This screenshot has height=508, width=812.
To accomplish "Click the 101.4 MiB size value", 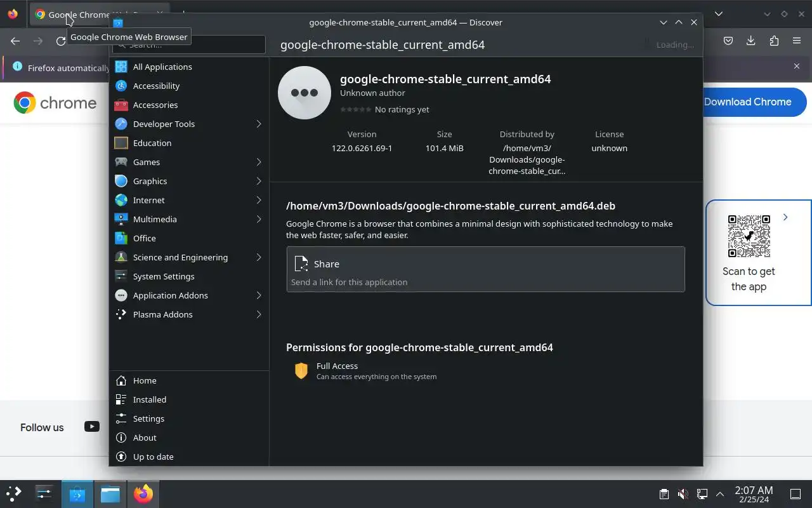I will (x=444, y=148).
